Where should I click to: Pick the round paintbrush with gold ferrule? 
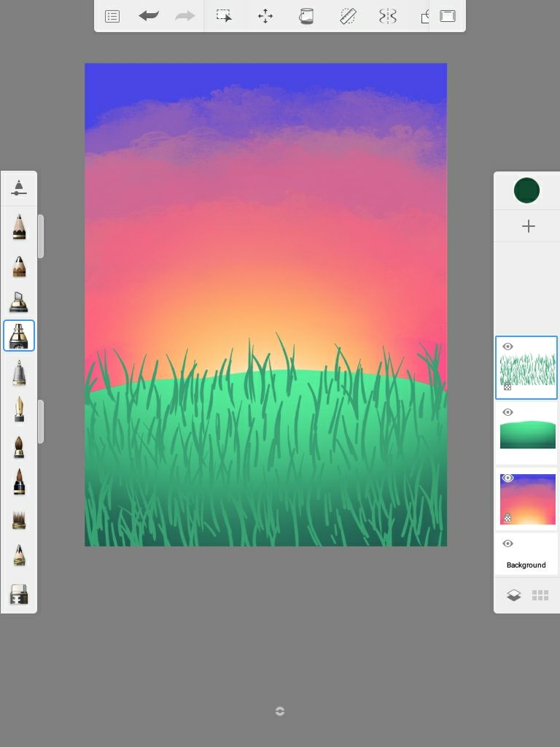[18, 447]
